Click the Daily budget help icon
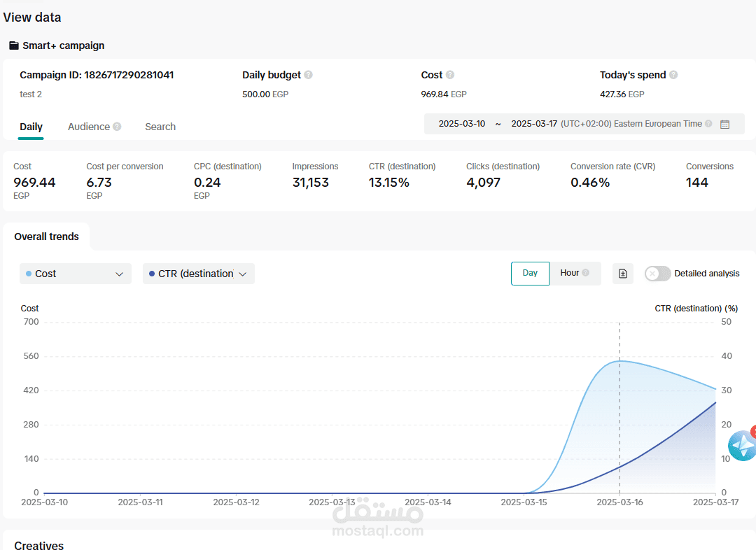This screenshot has width=756, height=550. 309,75
